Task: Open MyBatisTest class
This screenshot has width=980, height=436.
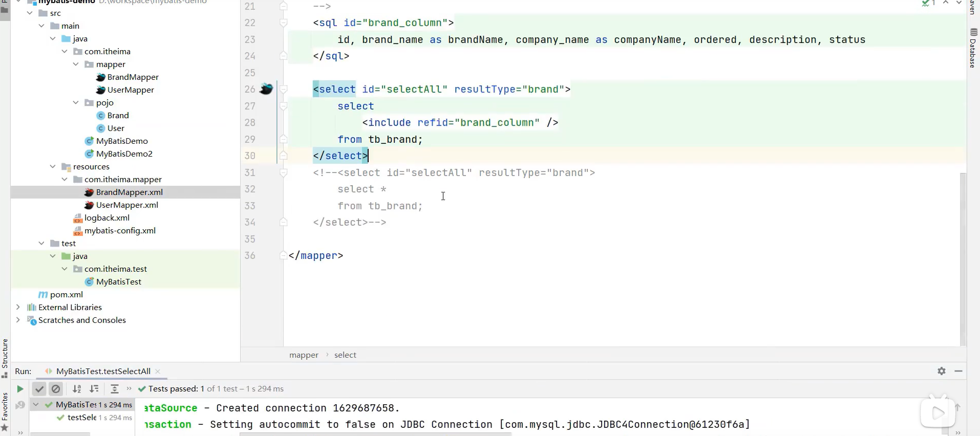Action: 118,281
